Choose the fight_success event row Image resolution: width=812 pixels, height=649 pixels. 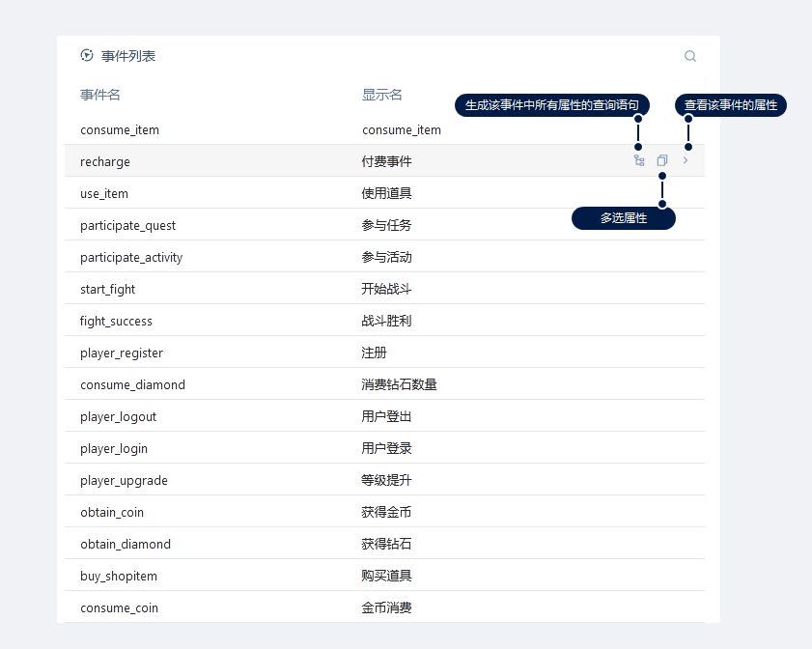pos(116,322)
